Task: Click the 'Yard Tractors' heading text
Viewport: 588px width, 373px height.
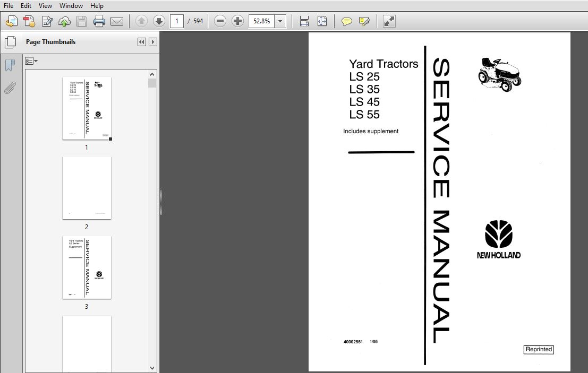Action: (384, 64)
